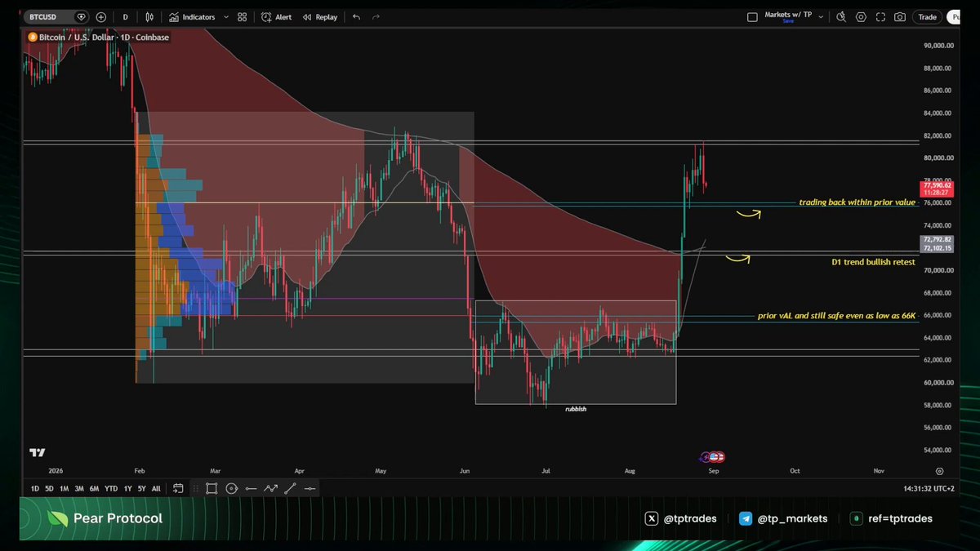Click the 80,000.00 price axis level
This screenshot has height=551, width=980.
pyautogui.click(x=938, y=158)
